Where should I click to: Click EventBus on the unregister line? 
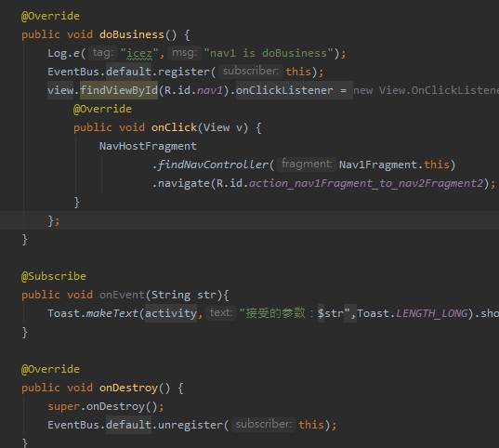click(x=73, y=425)
